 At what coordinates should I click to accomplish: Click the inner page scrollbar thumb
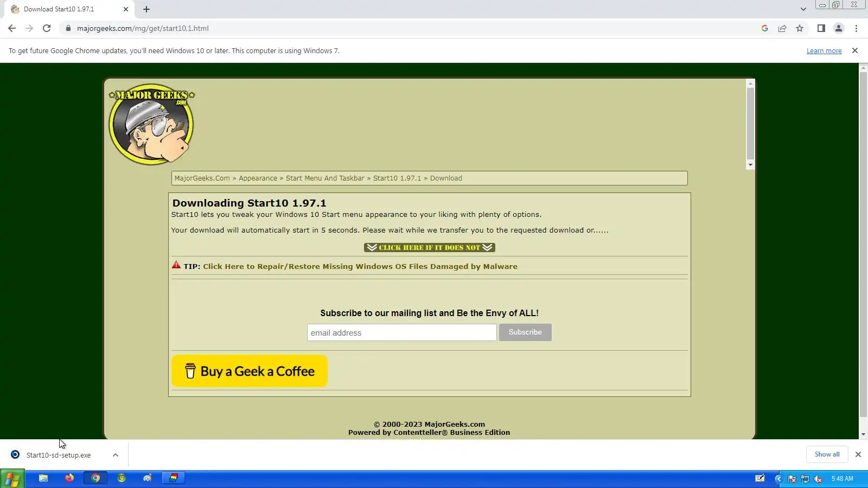point(750,124)
